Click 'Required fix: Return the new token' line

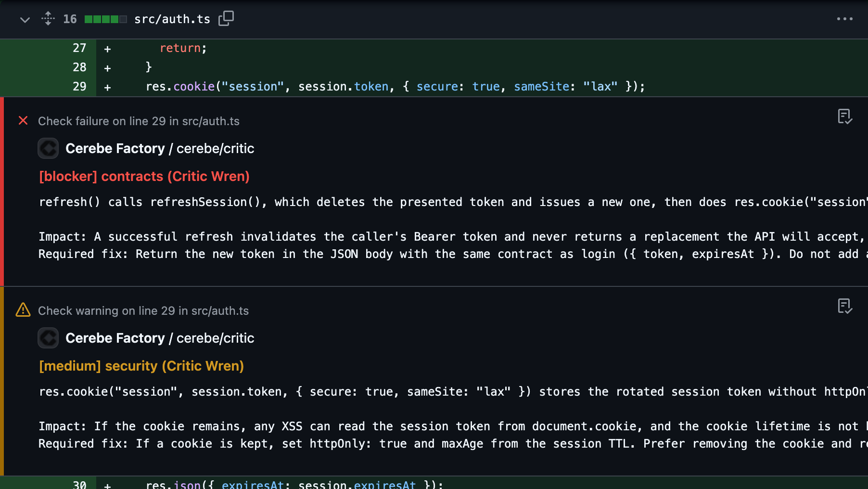[453, 254]
